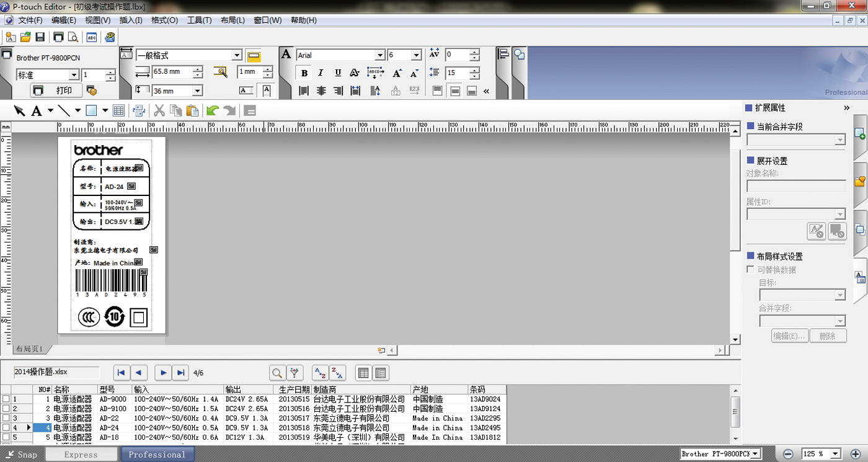Switch to Snap mode
The image size is (868, 462).
point(22,455)
